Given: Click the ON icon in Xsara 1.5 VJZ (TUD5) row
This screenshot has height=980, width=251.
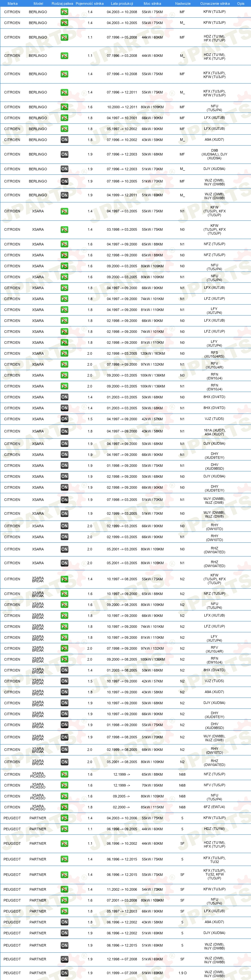Looking at the screenshot, I should tap(64, 419).
